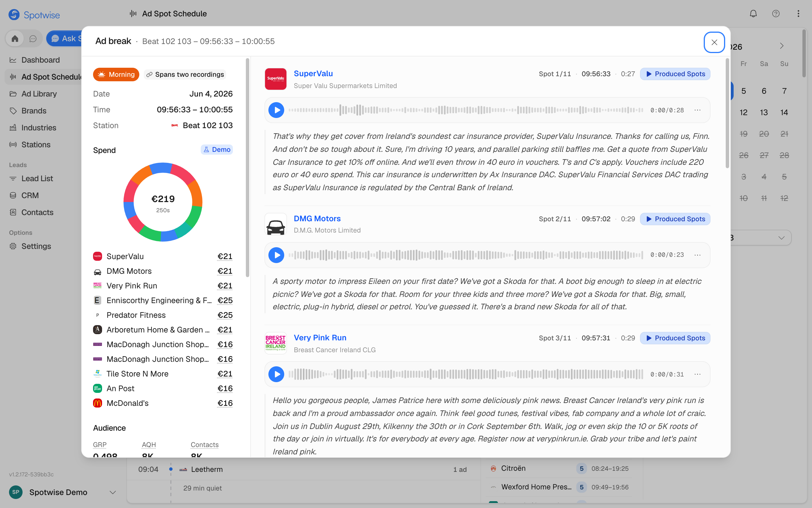The height and width of the screenshot is (508, 812).
Task: Play the SuperValu ad audio
Action: point(276,110)
